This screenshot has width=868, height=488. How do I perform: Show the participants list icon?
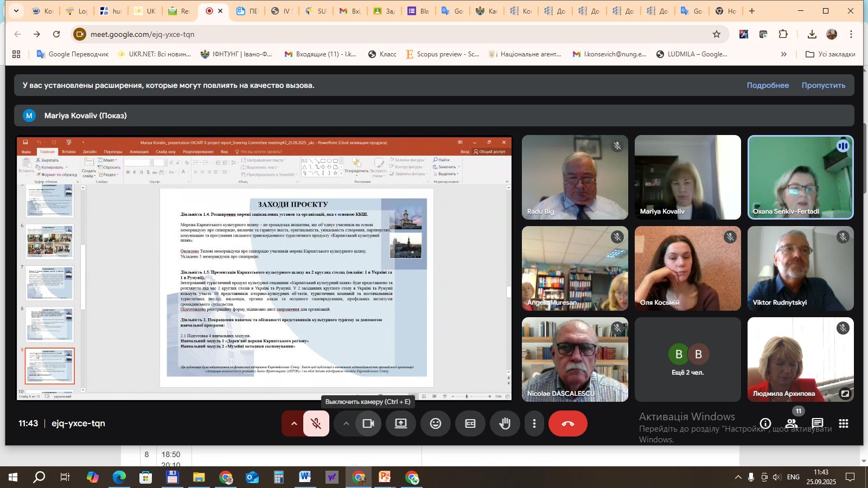coord(792,424)
